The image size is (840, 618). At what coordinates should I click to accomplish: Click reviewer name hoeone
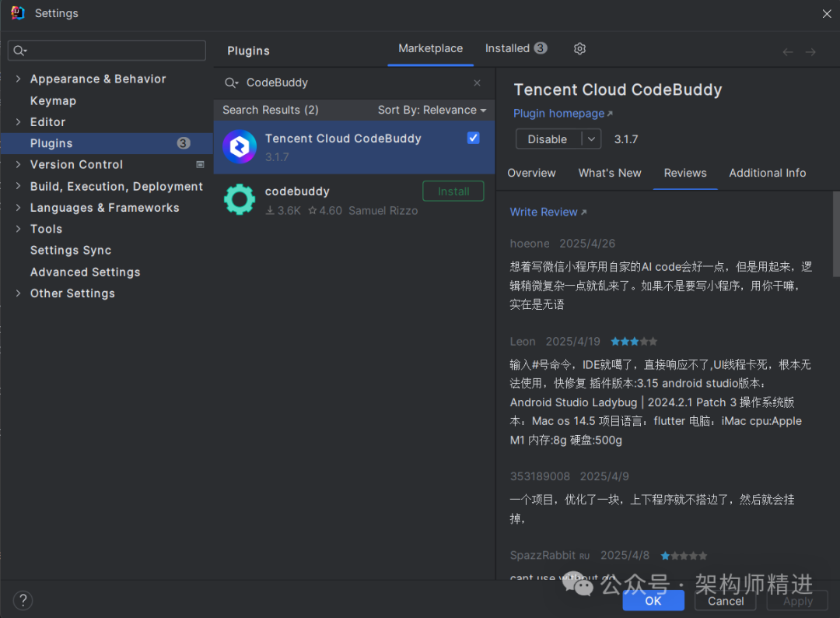point(530,244)
